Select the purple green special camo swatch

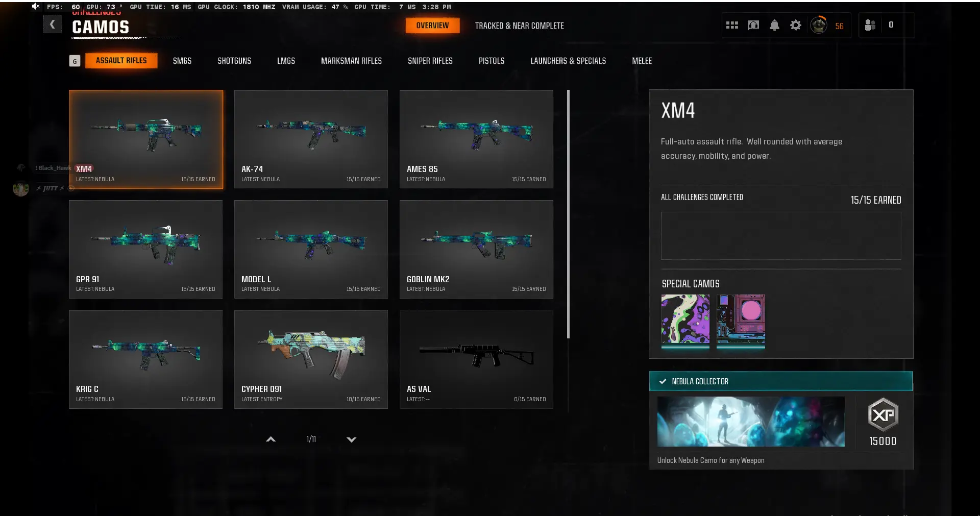point(685,319)
